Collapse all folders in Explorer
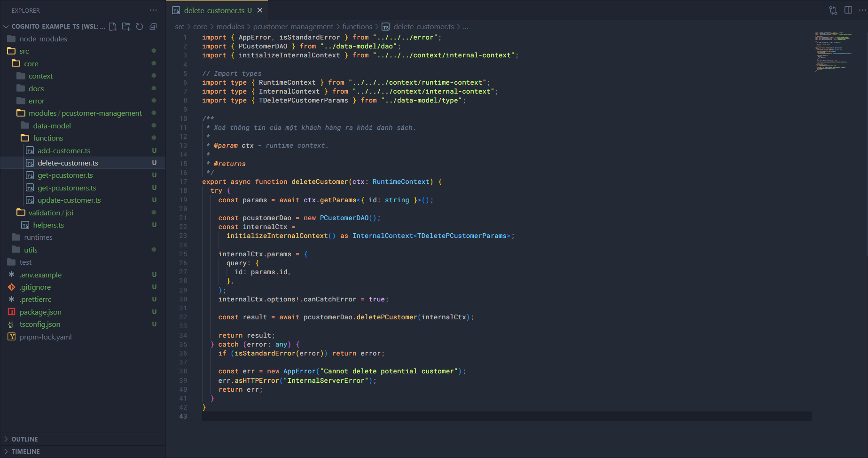Viewport: 868px width, 458px height. pos(153,26)
